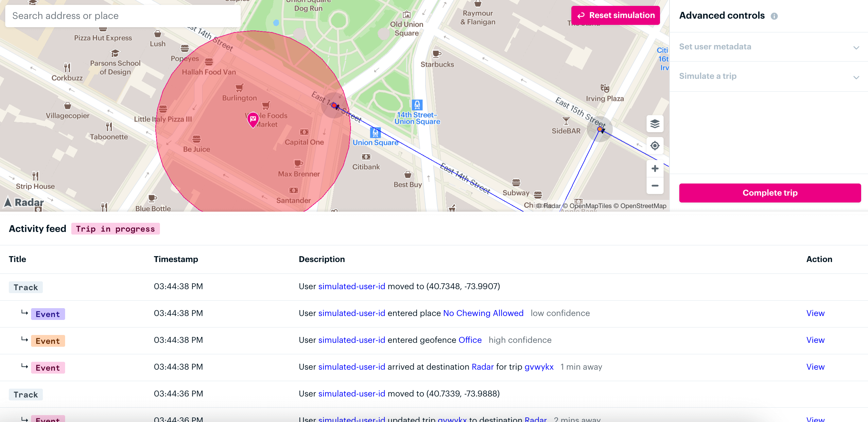
Task: Click the Old Union Square attraction icon
Action: 407,14
